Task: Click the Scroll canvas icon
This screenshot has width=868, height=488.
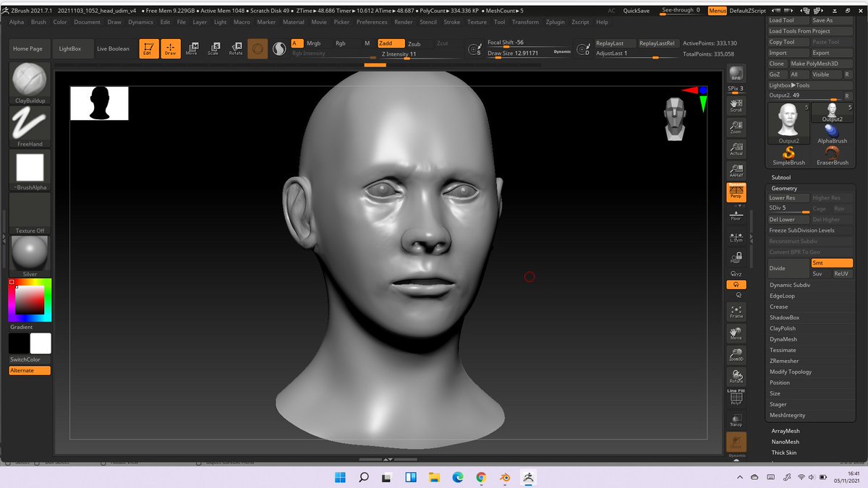Action: coord(736,105)
